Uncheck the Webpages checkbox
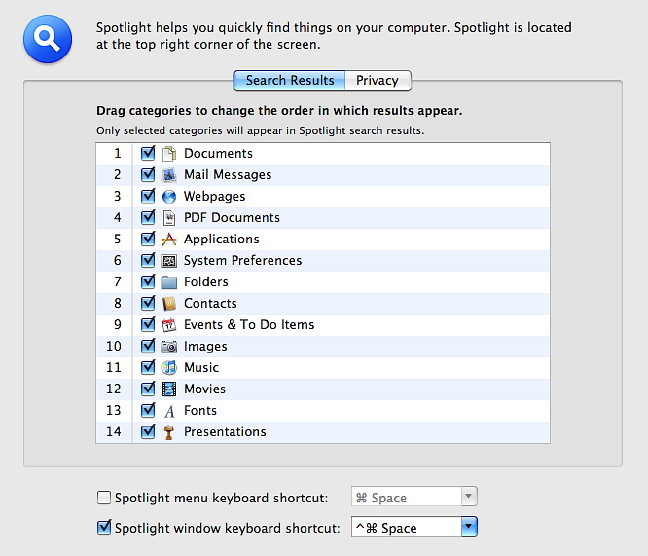The height and width of the screenshot is (556, 648). [x=148, y=196]
